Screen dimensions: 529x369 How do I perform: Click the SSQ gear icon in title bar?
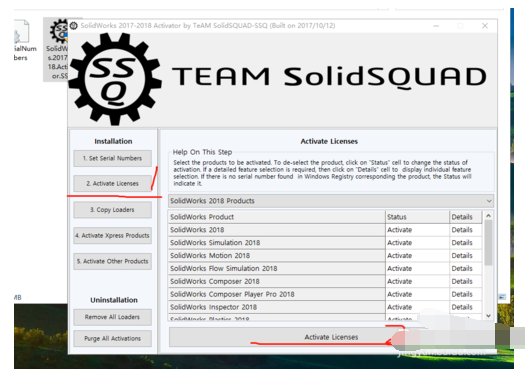tap(74, 26)
